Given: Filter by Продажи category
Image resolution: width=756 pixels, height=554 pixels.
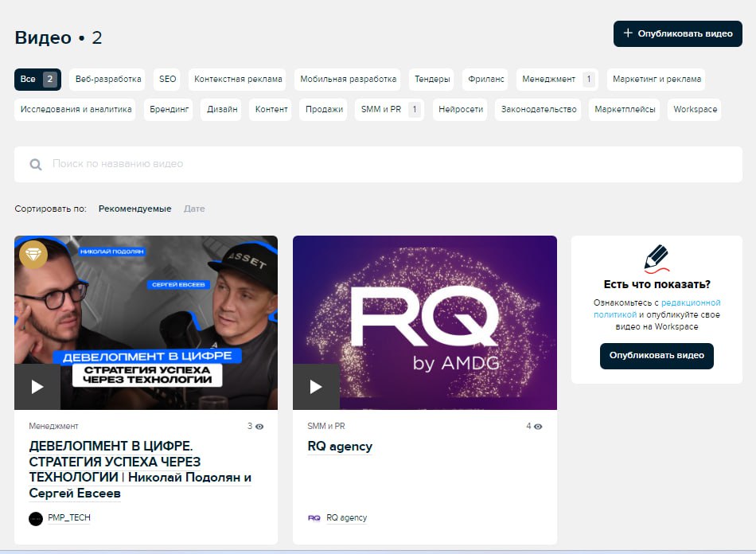Looking at the screenshot, I should [324, 110].
